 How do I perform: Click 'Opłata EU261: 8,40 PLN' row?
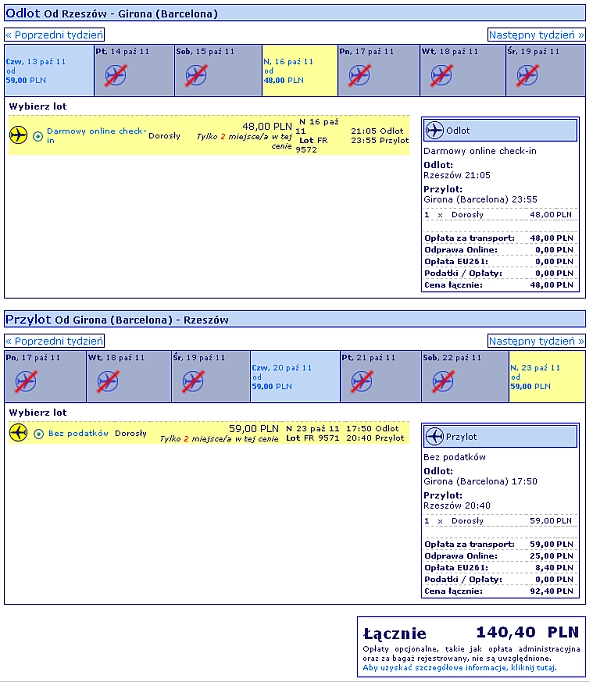[x=499, y=568]
